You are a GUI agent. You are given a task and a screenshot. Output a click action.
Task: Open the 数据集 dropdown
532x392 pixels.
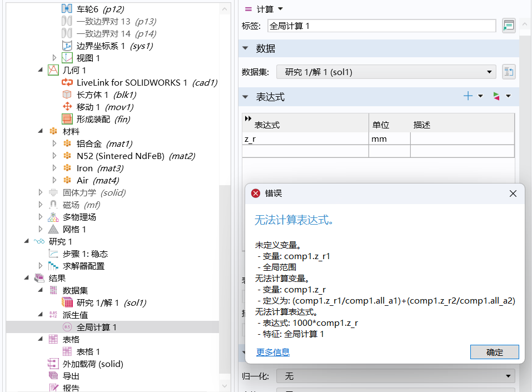(386, 72)
